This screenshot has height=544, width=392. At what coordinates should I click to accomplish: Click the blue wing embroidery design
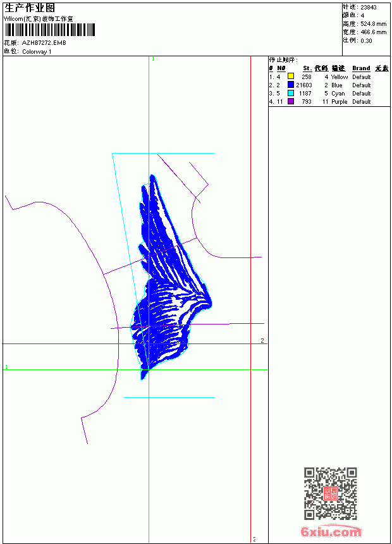tap(171, 277)
